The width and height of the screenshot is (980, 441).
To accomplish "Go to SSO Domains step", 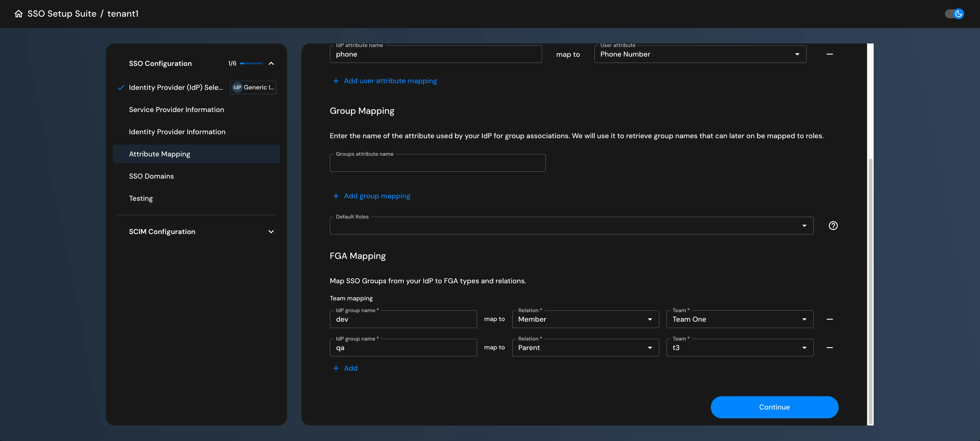I will pos(151,176).
